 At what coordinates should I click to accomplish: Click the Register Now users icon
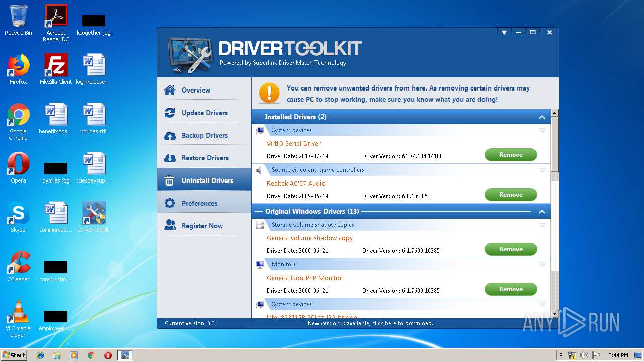coord(170,225)
